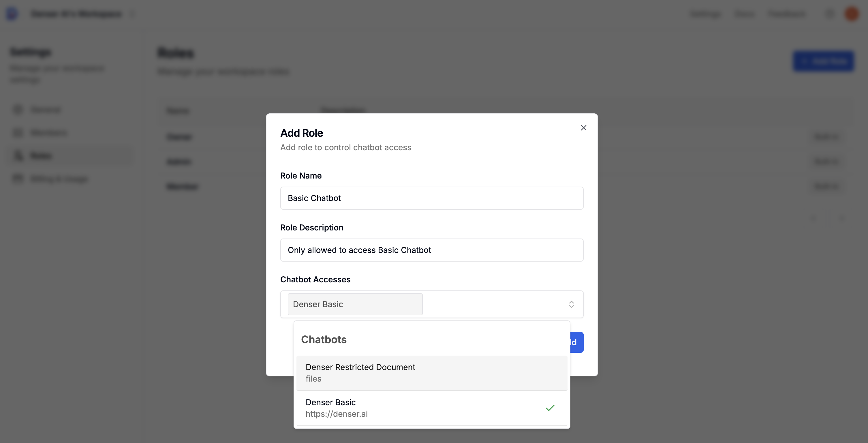Uncheck the green checkmark on Denser Basic
The height and width of the screenshot is (443, 868).
point(550,408)
